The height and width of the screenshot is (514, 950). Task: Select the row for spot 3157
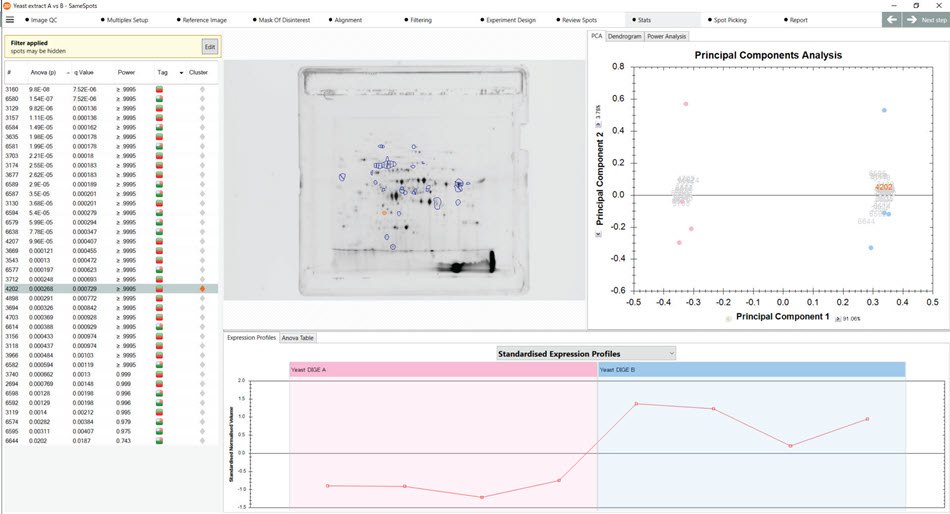click(111, 118)
